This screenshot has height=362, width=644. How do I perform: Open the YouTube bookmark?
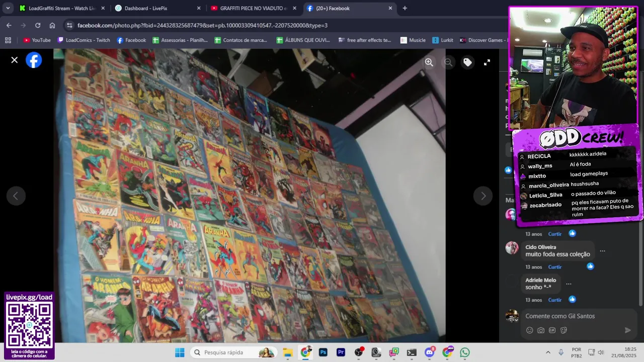(x=37, y=40)
